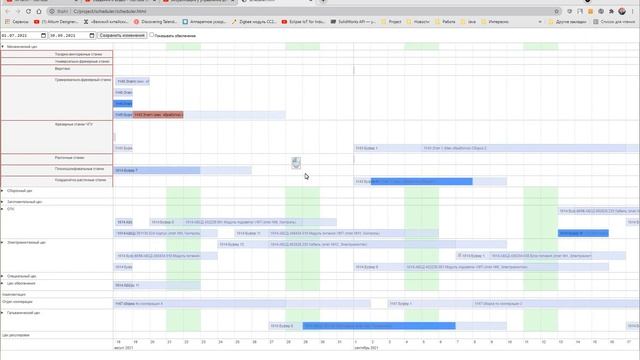640x360 pixels.
Task: Select the Фрезерные станки ЧПУ row
Action: [x=57, y=137]
